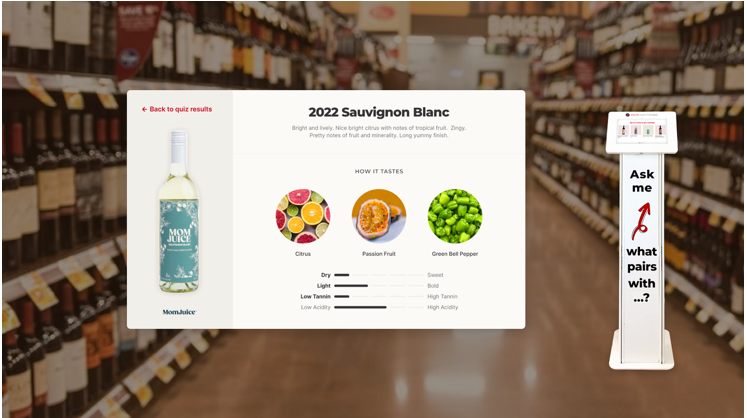This screenshot has height=418, width=747.
Task: Click the MomJuice brand logo
Action: [x=179, y=312]
